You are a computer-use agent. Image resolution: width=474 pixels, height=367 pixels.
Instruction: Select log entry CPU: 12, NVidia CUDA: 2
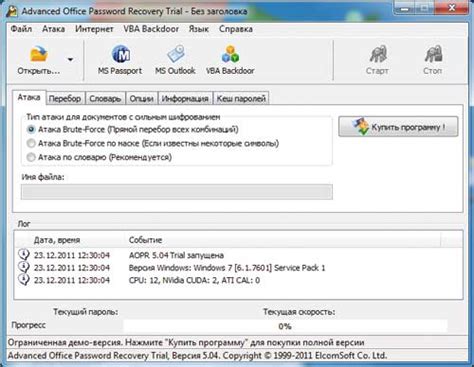coord(238,280)
